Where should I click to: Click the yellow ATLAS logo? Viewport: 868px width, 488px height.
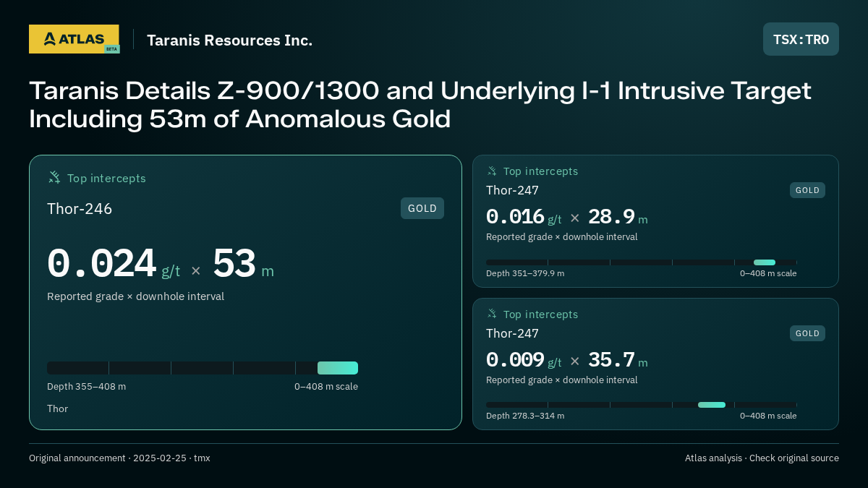coord(74,39)
